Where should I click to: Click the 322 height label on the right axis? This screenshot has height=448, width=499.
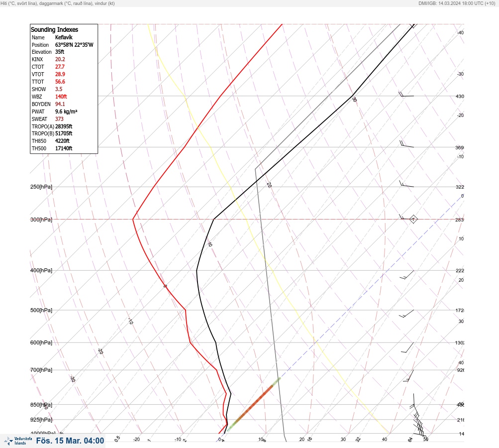460,187
